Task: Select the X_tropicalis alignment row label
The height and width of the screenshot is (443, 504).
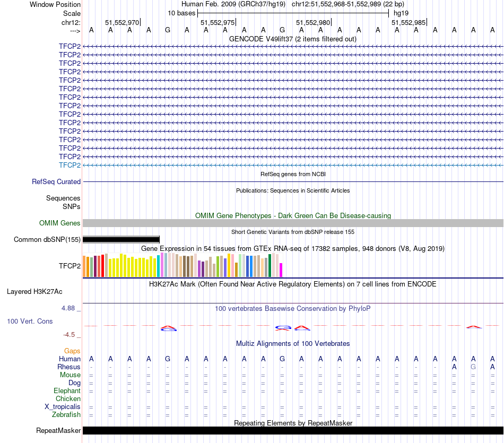Action: 63,407
